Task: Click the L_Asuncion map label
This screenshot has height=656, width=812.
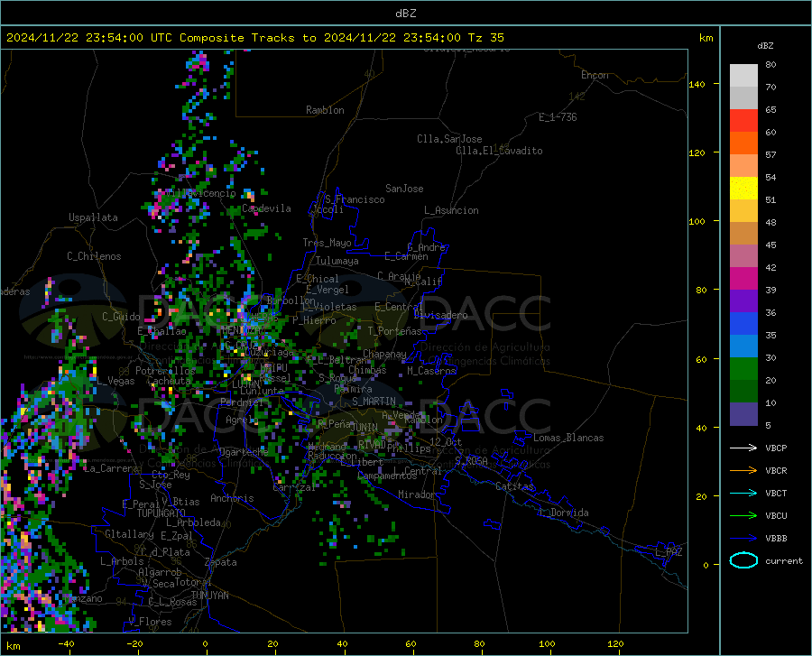Action: (x=451, y=210)
